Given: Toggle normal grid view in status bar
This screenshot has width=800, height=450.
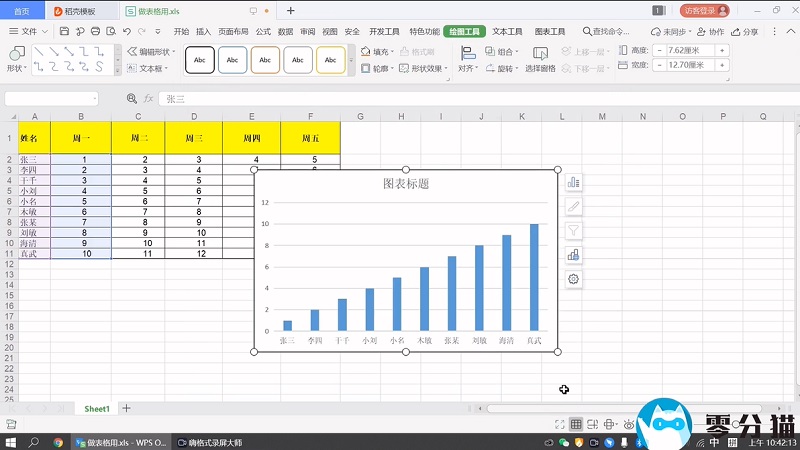Looking at the screenshot, I should click(576, 425).
